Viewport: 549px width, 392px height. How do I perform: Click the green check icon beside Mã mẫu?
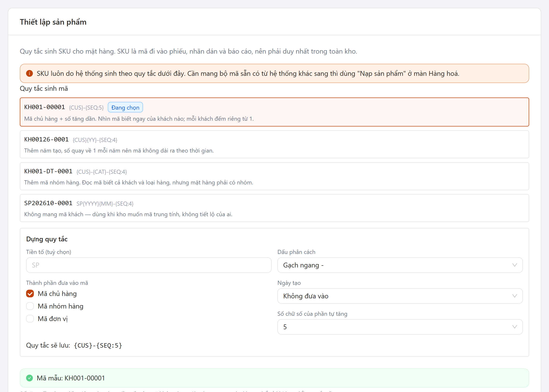29,378
